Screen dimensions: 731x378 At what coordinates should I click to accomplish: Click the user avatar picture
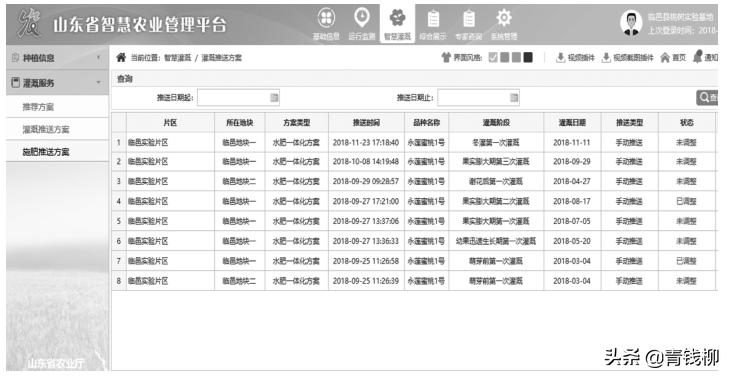tap(631, 23)
